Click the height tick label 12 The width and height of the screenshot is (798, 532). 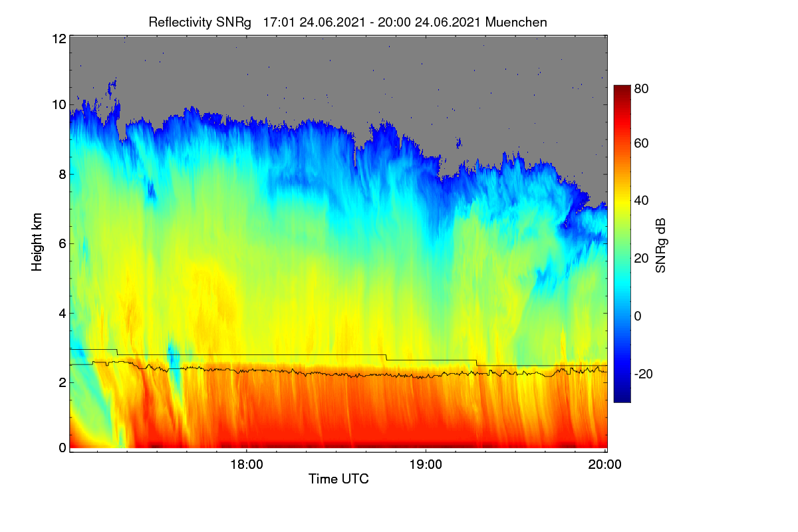(59, 39)
